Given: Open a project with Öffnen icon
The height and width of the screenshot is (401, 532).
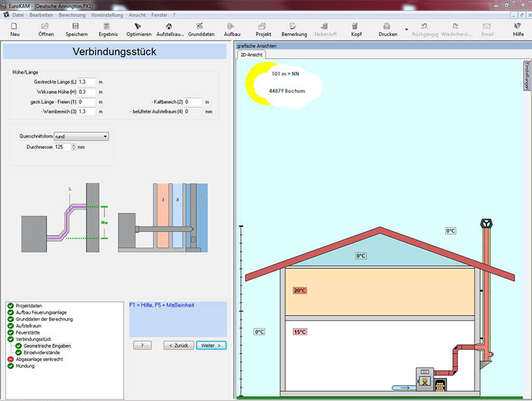Looking at the screenshot, I should pos(46,29).
